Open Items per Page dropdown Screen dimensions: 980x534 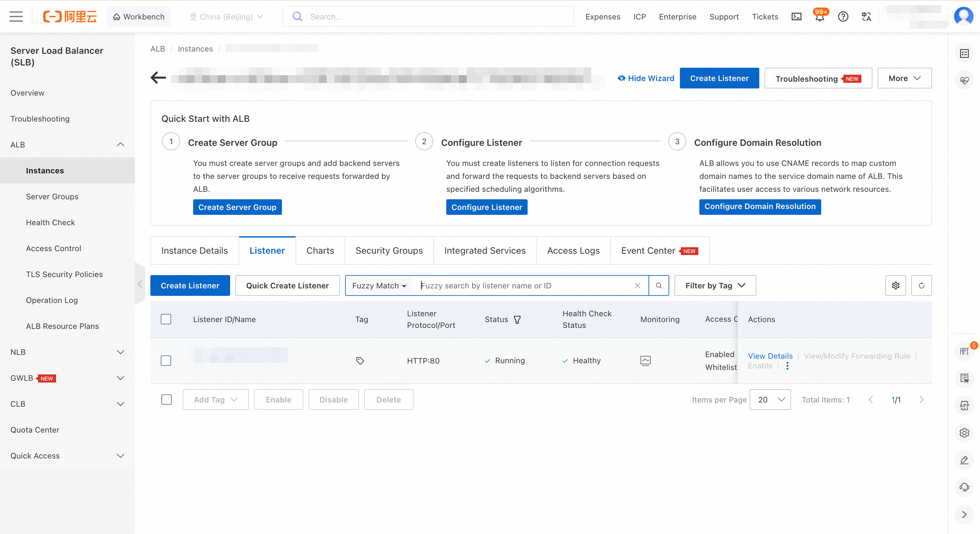770,399
